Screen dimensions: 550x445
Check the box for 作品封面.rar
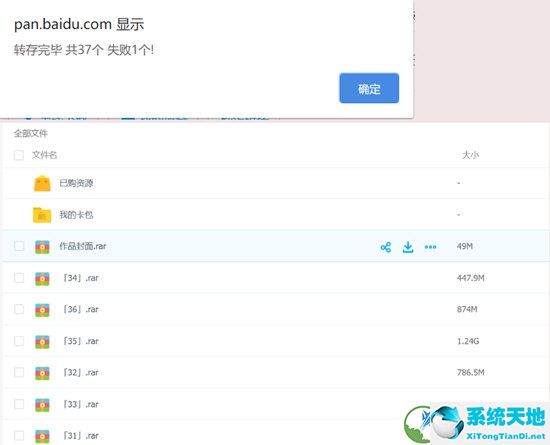click(x=19, y=246)
